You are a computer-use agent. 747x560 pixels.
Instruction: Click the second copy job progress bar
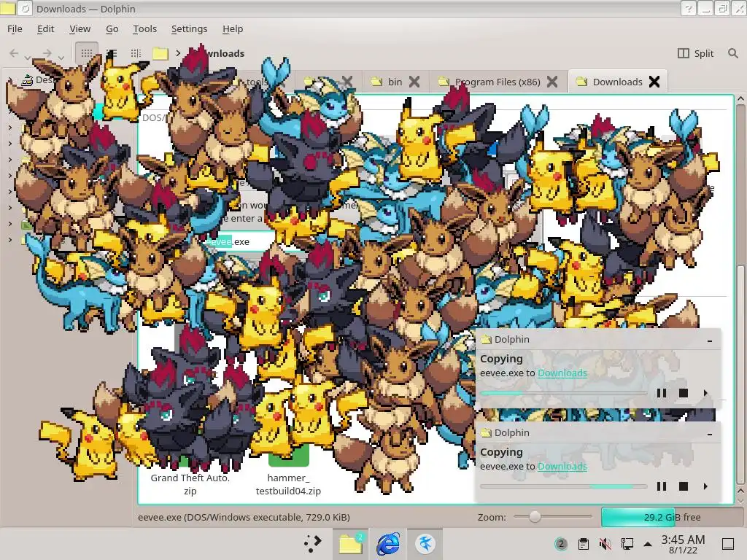click(x=564, y=486)
